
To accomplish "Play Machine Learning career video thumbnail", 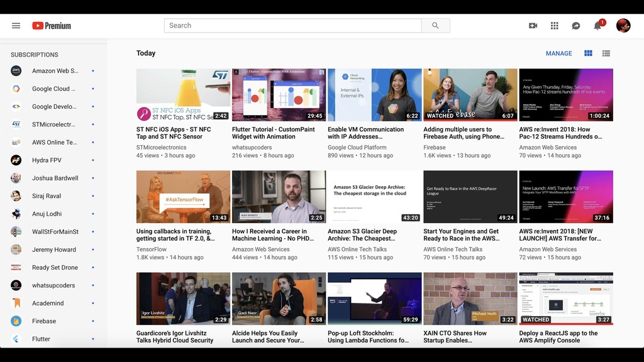I will 279,197.
